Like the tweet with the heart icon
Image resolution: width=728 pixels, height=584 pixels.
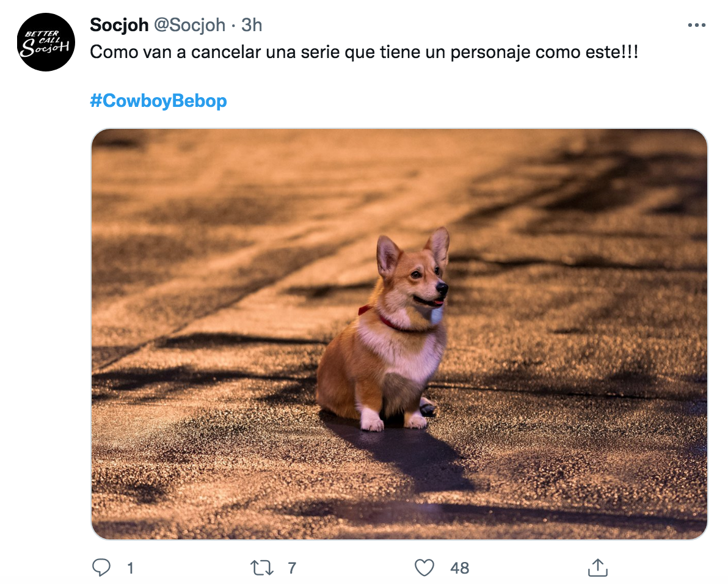[424, 568]
